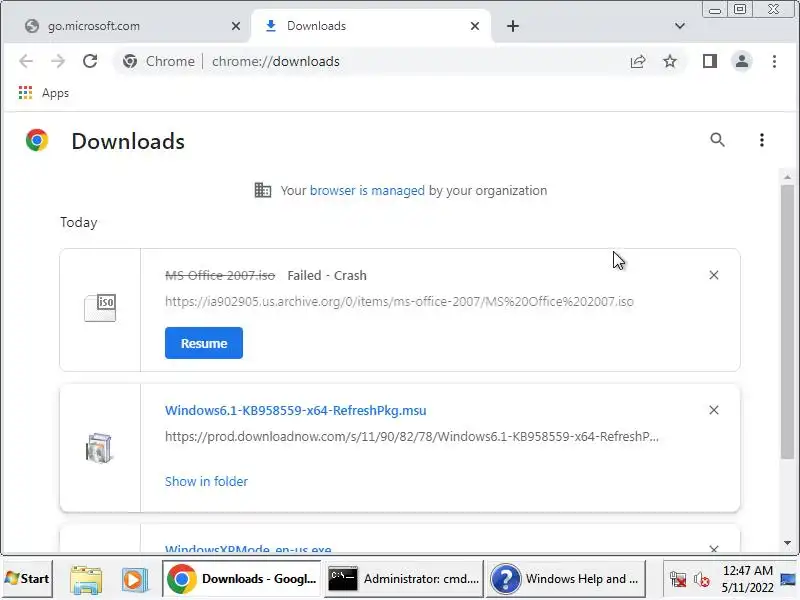Click the vertical scrollbar thumb
The width and height of the screenshot is (800, 600).
tap(787, 321)
